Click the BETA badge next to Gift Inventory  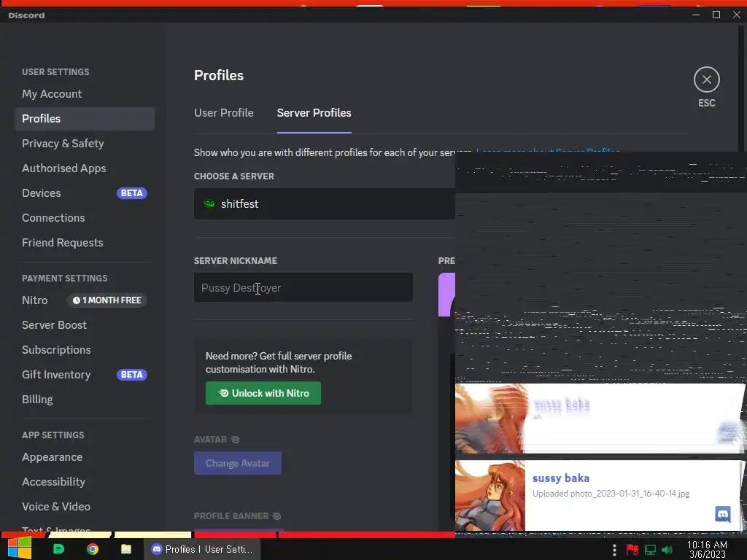click(132, 374)
